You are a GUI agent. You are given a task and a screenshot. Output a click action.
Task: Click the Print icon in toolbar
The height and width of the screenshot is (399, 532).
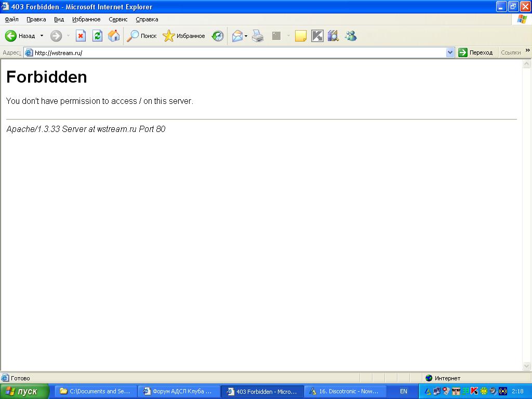[258, 36]
